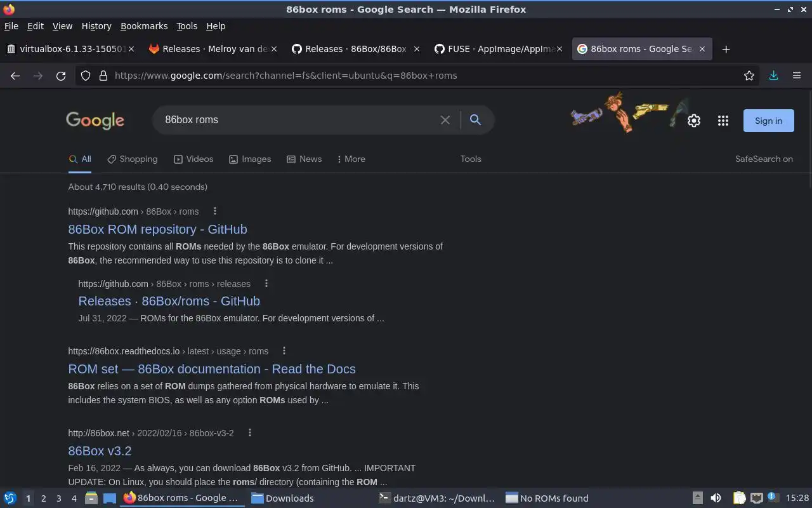
Task: Switch to virtual desktop 3
Action: 58,498
